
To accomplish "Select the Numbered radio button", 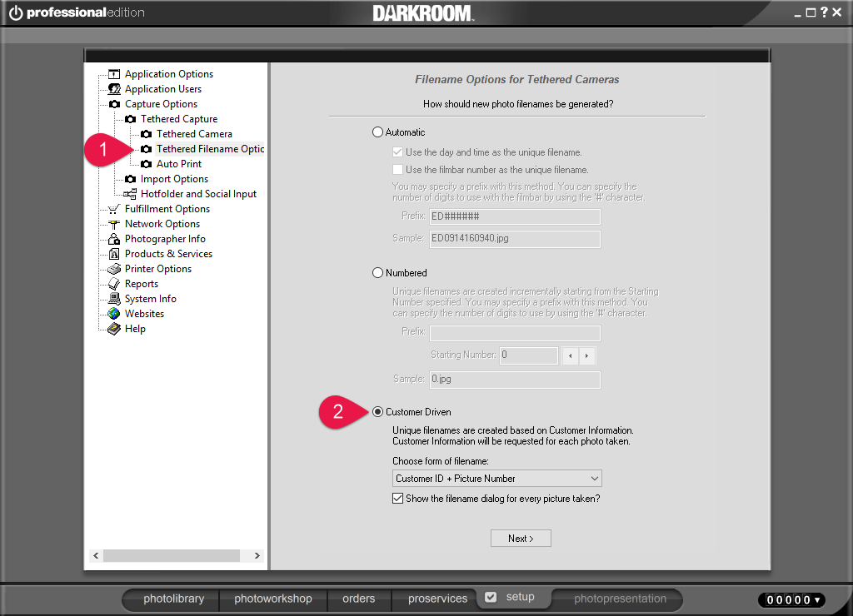I will (377, 273).
